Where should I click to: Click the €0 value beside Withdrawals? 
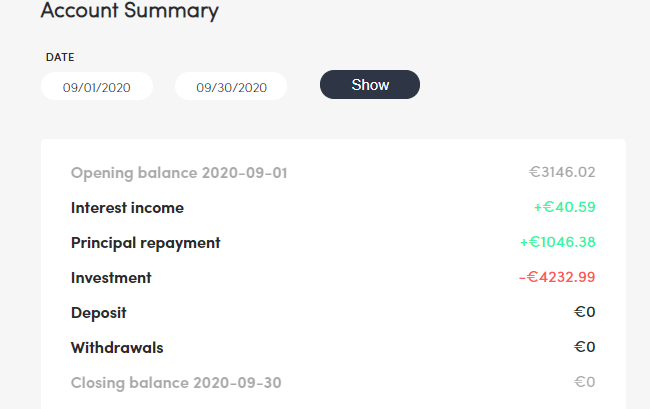[585, 348]
